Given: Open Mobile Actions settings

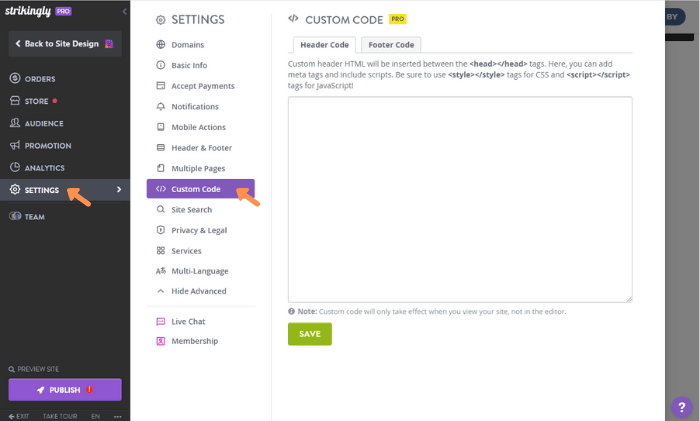Looking at the screenshot, I should (200, 127).
